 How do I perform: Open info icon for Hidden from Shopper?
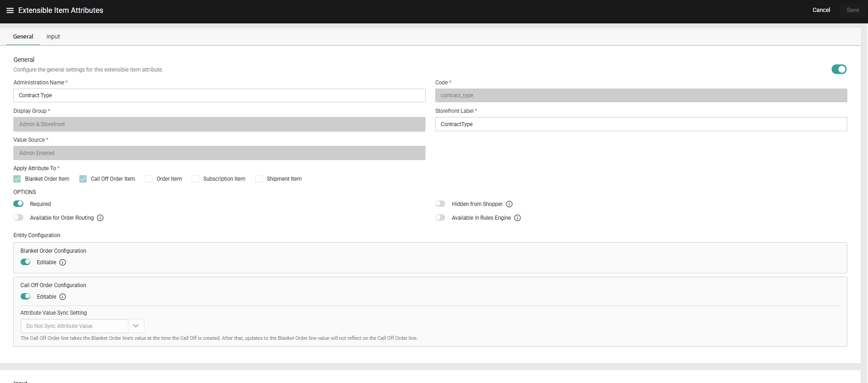tap(509, 204)
